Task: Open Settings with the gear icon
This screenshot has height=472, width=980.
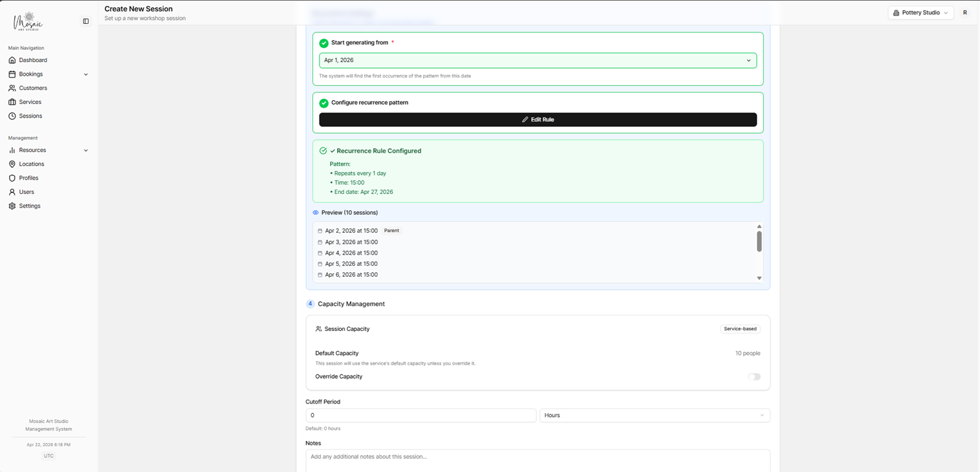Action: 13,206
